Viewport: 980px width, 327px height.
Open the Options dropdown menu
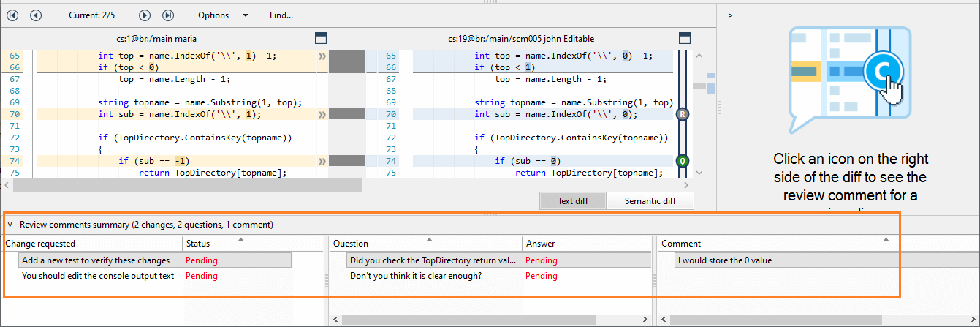[x=223, y=15]
